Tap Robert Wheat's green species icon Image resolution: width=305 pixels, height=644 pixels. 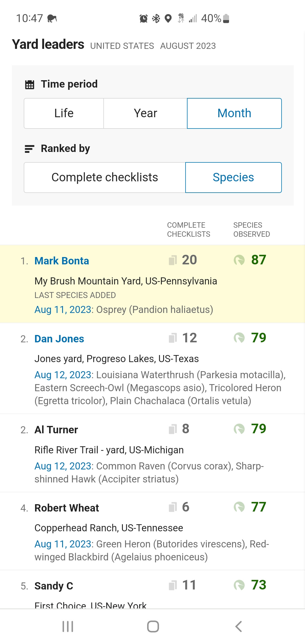pyautogui.click(x=239, y=507)
